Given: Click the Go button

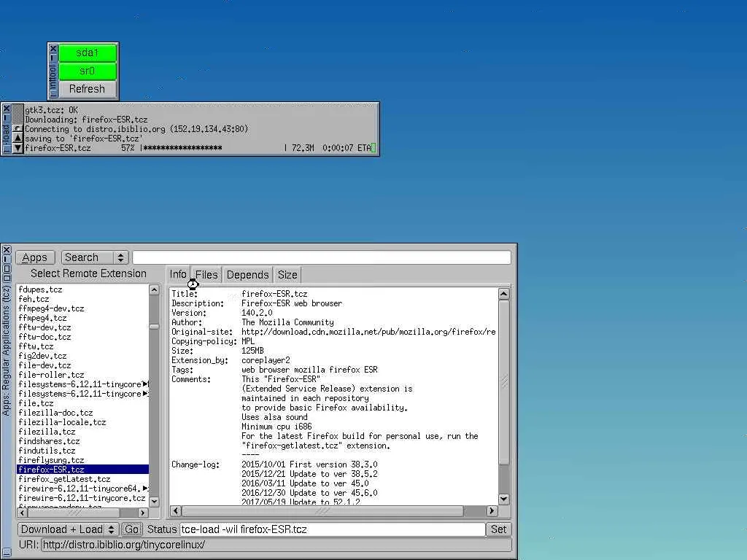Looking at the screenshot, I should 131,529.
